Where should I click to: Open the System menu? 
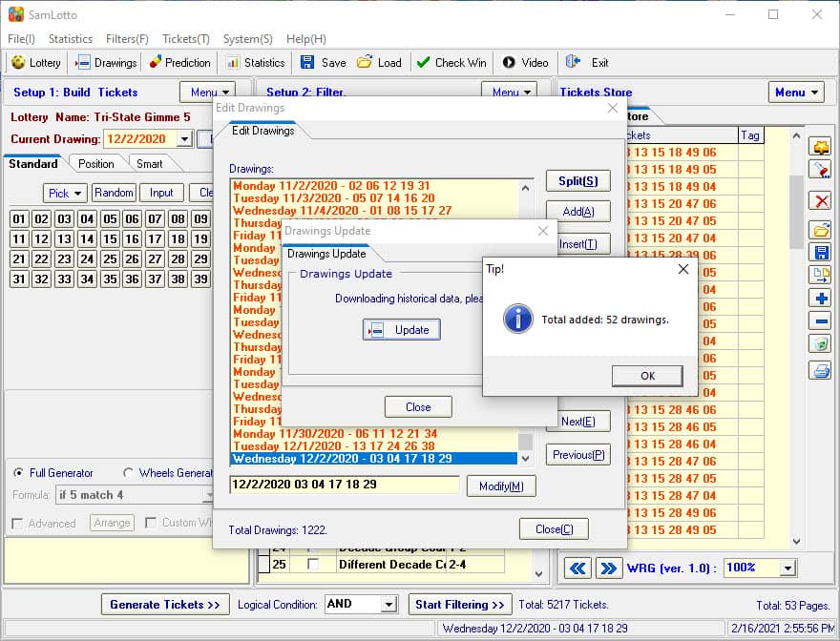pyautogui.click(x=247, y=38)
